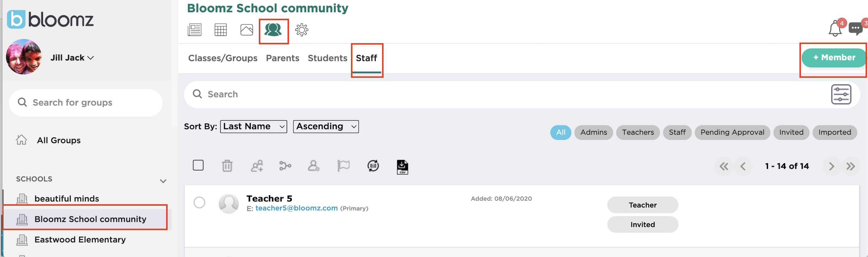Open notifications bell
The width and height of the screenshot is (868, 257).
click(835, 28)
